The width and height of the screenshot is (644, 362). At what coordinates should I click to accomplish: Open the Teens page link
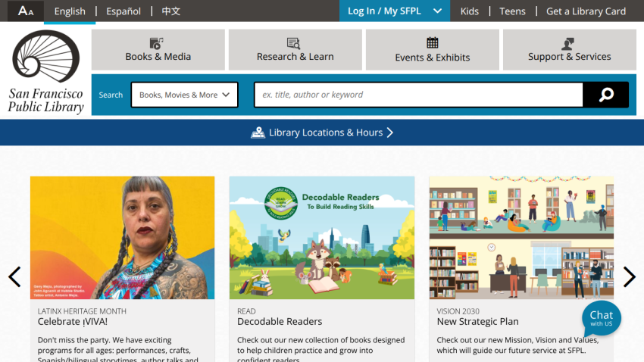[x=512, y=11]
